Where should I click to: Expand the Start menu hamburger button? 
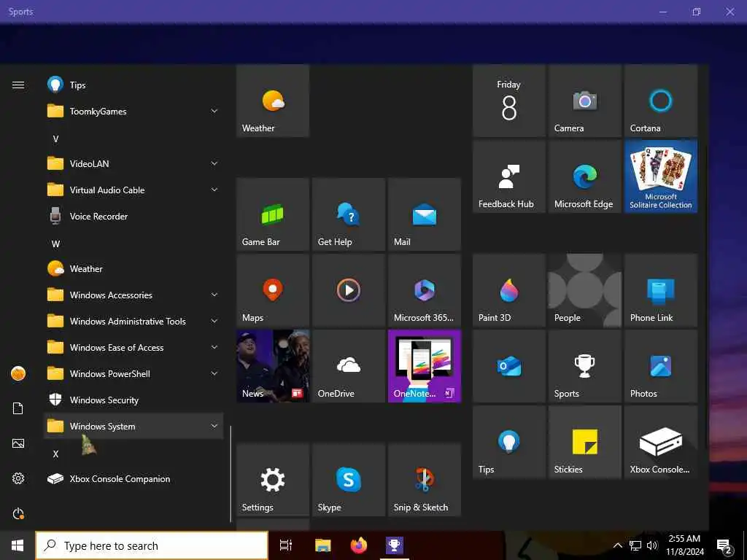click(x=18, y=85)
